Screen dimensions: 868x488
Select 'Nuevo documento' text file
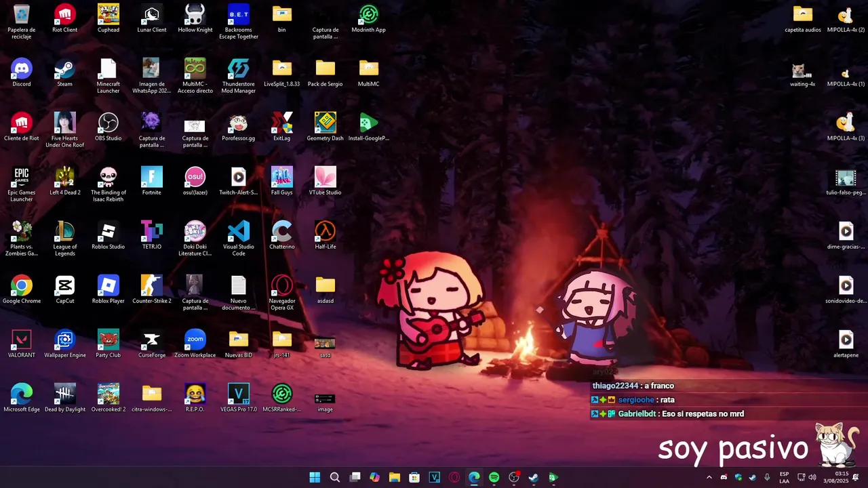pyautogui.click(x=239, y=293)
